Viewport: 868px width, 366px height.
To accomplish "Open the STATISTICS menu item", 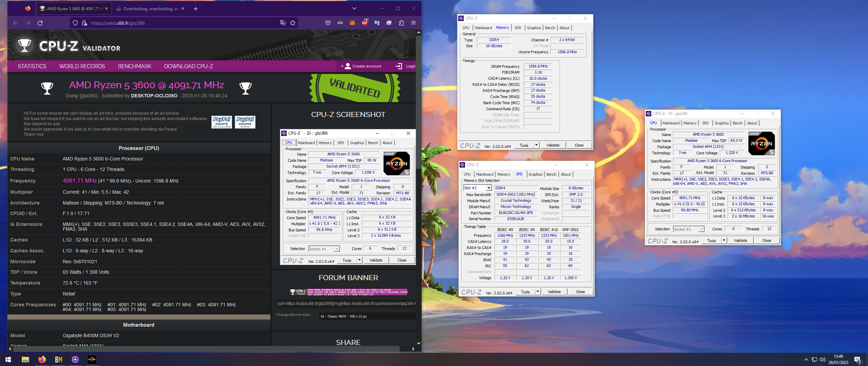I will [32, 66].
